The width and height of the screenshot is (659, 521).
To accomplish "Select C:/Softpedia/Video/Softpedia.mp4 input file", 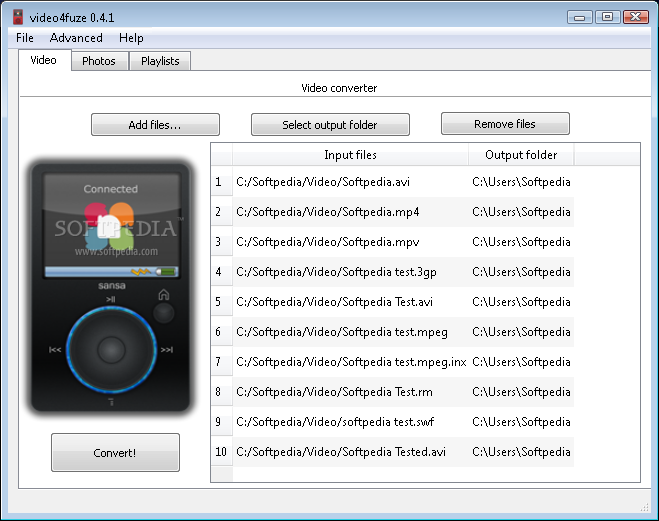I will tap(351, 212).
